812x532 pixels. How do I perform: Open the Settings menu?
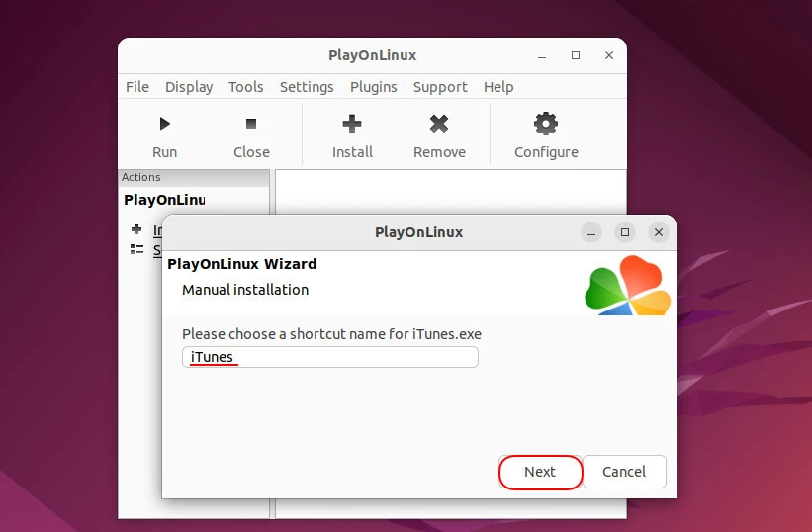pos(307,87)
